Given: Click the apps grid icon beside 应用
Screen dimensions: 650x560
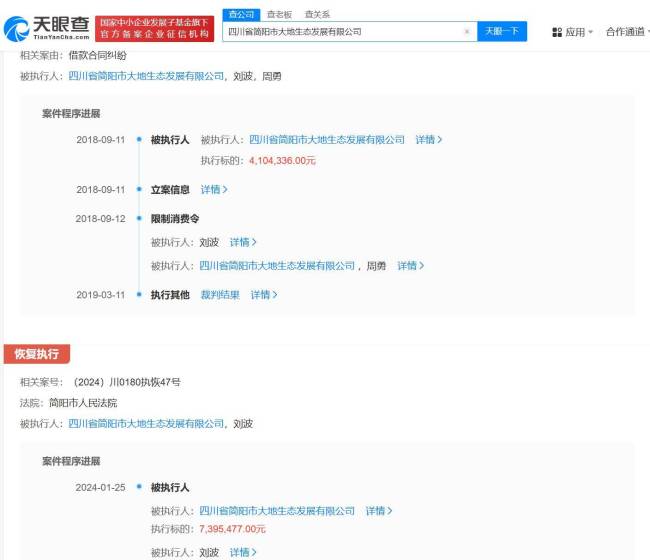Looking at the screenshot, I should 557,32.
